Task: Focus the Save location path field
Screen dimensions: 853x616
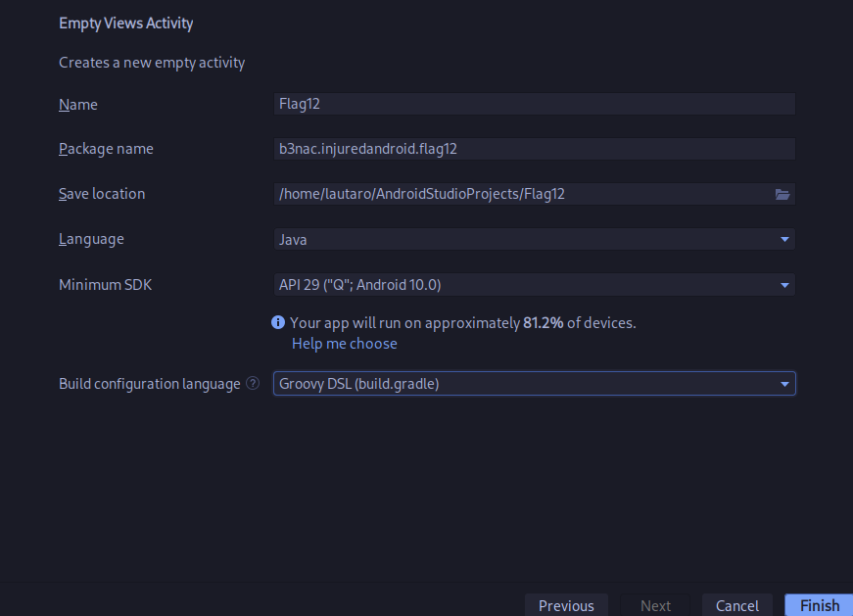Action: 522,194
